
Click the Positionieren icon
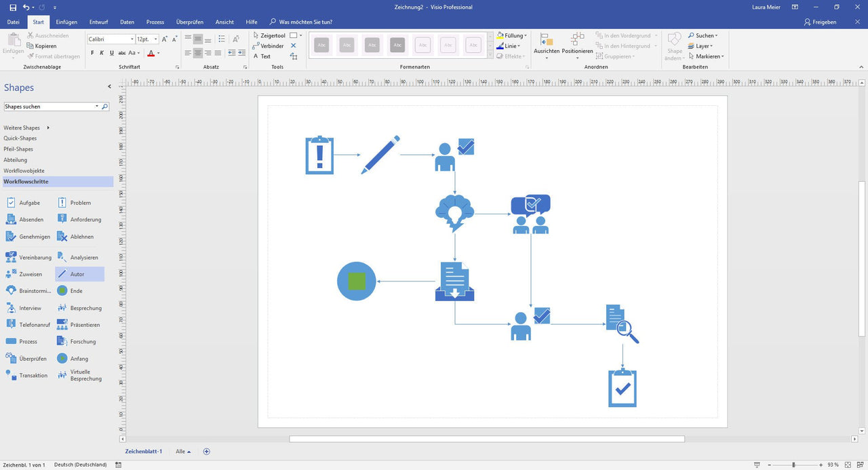(577, 41)
